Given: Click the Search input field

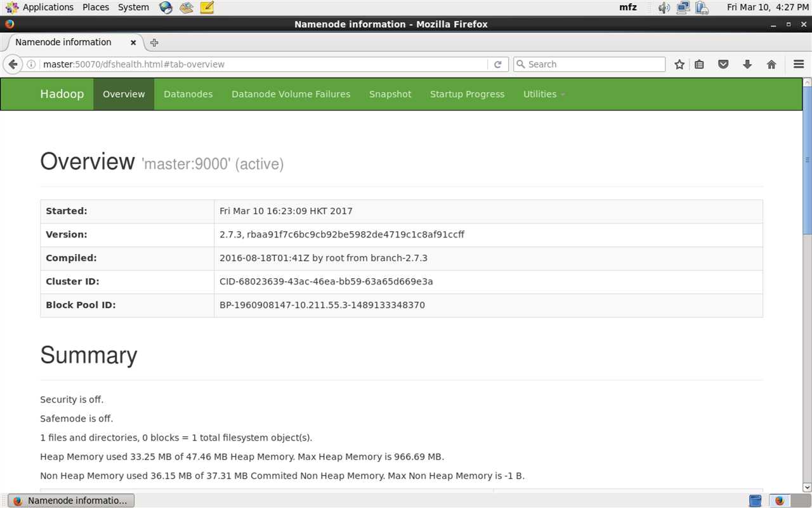Looking at the screenshot, I should [x=589, y=64].
